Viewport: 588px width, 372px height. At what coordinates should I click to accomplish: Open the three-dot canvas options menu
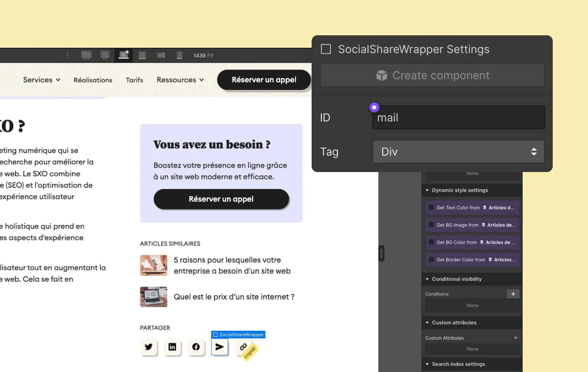click(67, 55)
